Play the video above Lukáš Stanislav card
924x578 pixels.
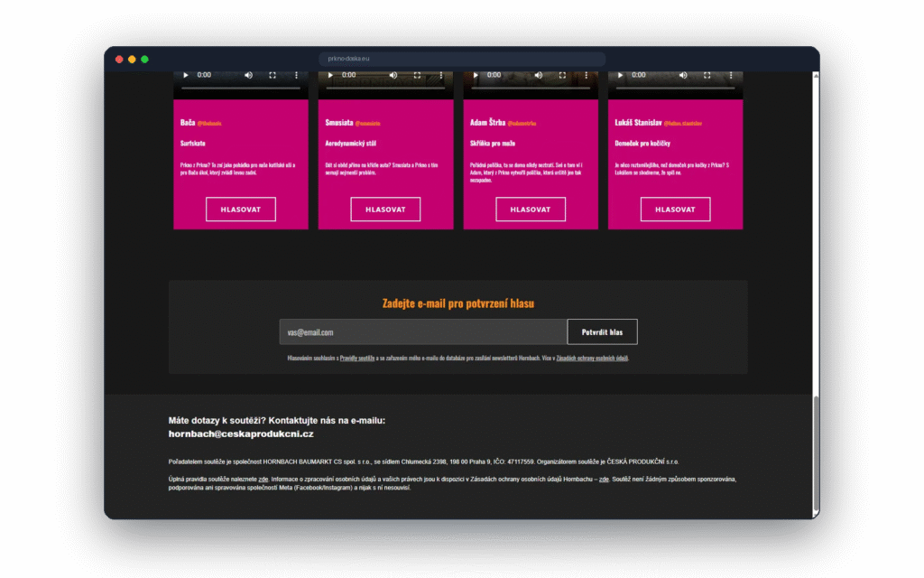pos(620,75)
